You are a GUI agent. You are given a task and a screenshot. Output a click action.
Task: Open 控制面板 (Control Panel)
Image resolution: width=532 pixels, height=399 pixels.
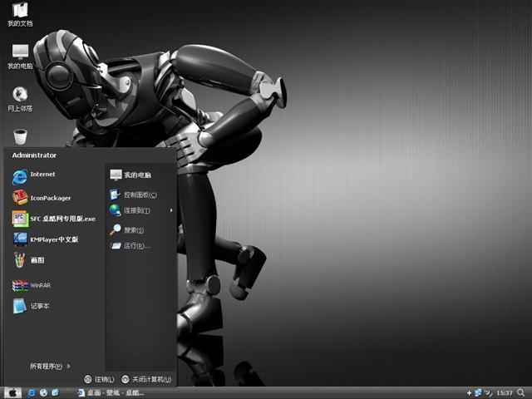[139, 195]
